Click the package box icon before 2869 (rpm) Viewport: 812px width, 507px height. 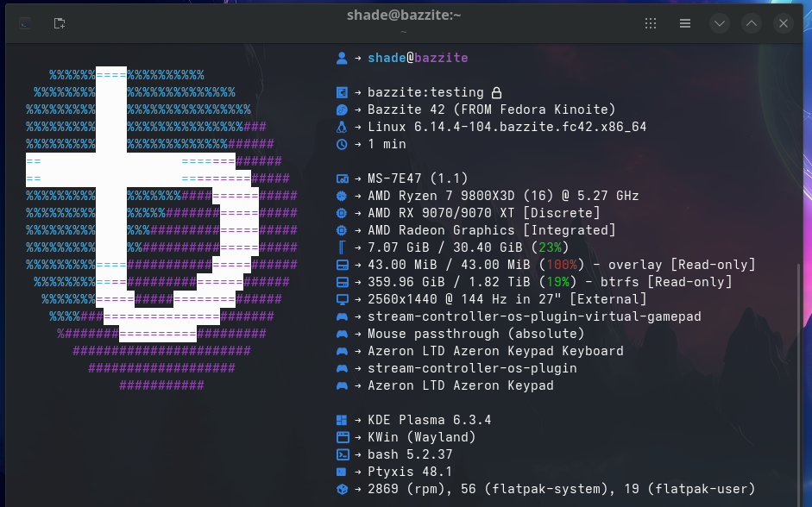coord(342,489)
